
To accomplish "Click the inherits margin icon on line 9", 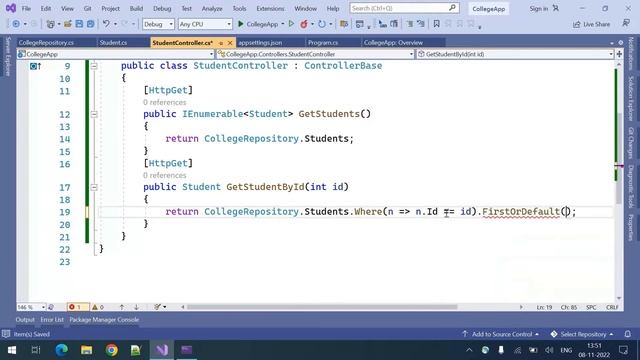I will [35, 66].
